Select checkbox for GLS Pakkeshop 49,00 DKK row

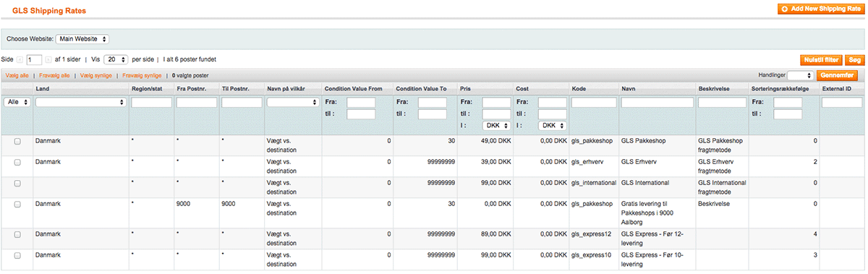[17, 141]
